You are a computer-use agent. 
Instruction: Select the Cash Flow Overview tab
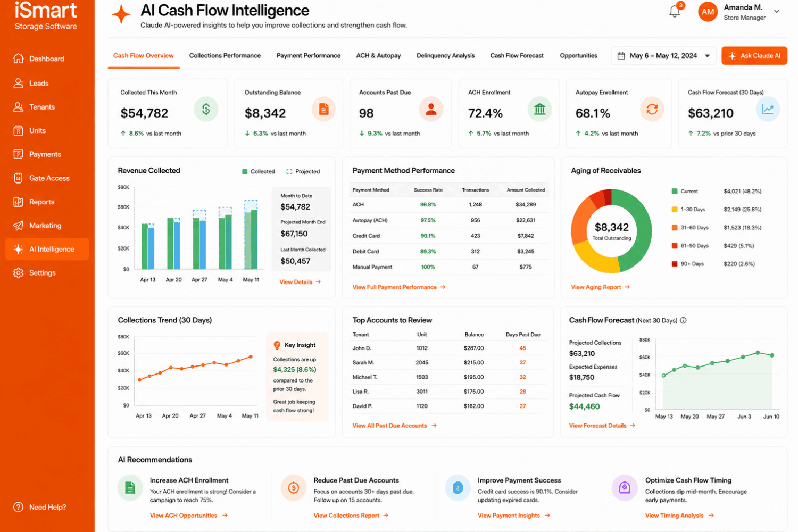click(144, 56)
